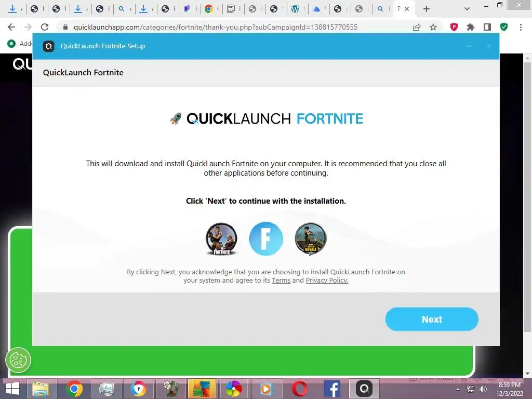Image resolution: width=532 pixels, height=399 pixels.
Task: Click the browser forward arrow
Action: pos(28,27)
